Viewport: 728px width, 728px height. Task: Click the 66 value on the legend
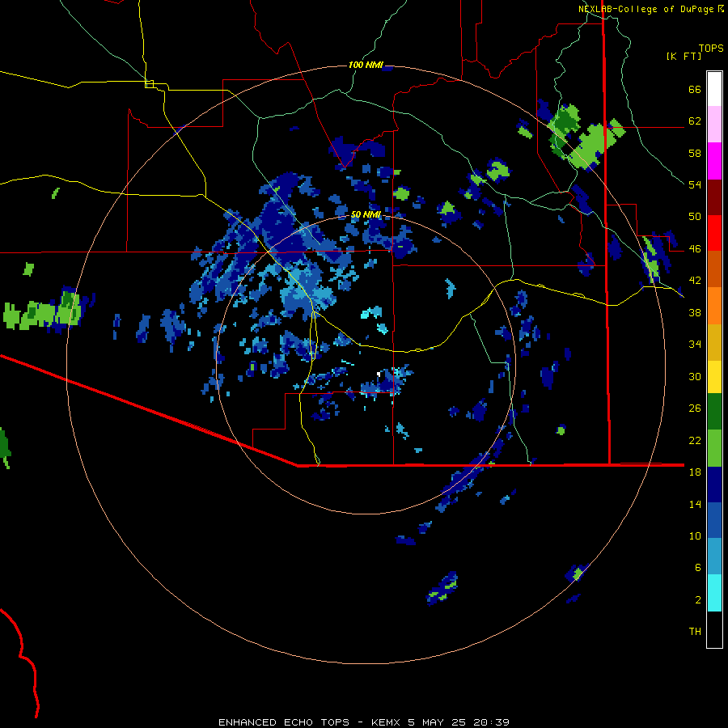pyautogui.click(x=695, y=90)
